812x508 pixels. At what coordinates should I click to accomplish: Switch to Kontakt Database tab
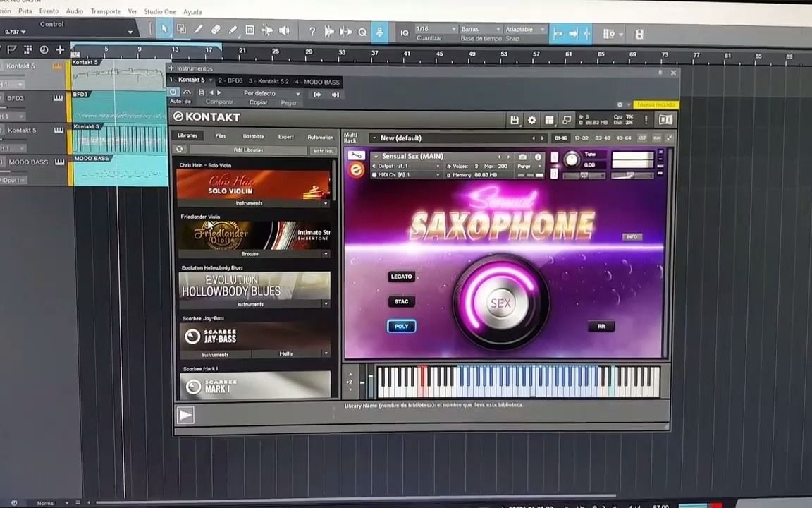[253, 136]
